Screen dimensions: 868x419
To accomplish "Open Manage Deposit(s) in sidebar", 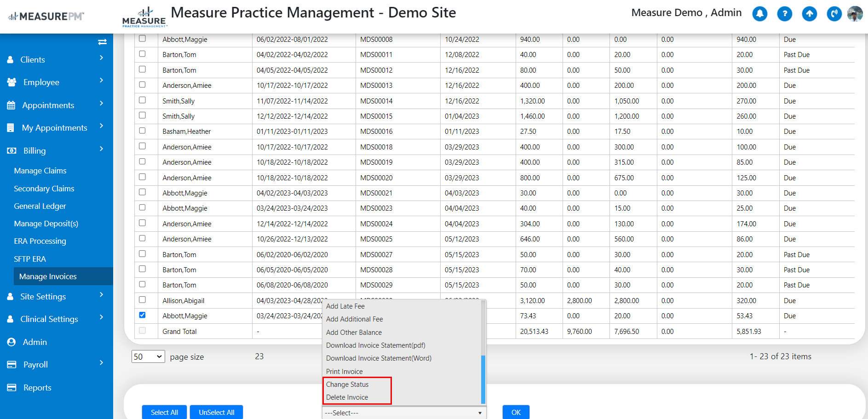I will [x=46, y=224].
